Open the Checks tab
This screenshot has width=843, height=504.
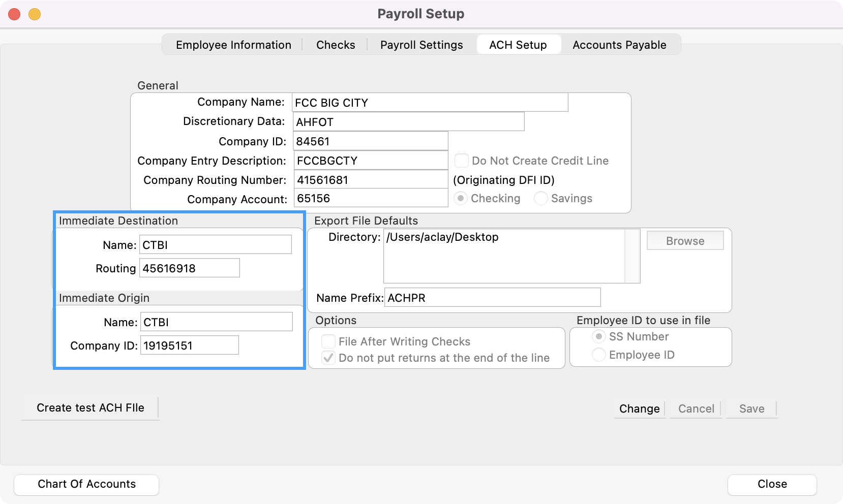[x=336, y=45]
